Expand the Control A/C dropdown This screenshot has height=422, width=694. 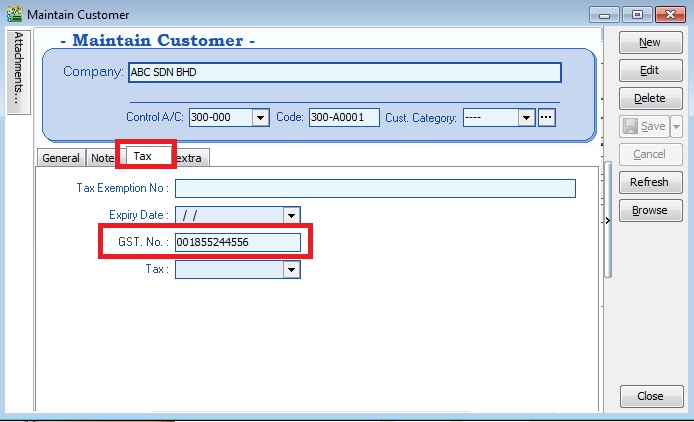point(260,118)
